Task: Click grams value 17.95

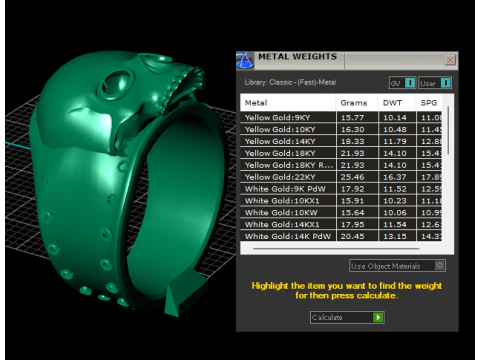Action: click(352, 225)
